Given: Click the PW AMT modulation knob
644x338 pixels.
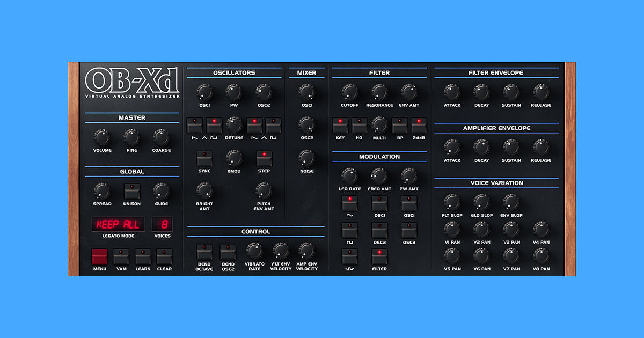Looking at the screenshot, I should pos(409,175).
